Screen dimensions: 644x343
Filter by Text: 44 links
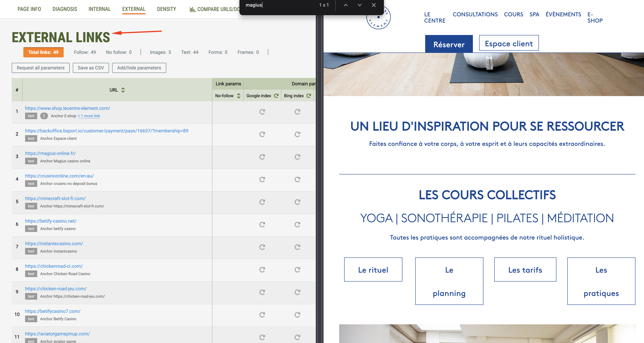[190, 52]
